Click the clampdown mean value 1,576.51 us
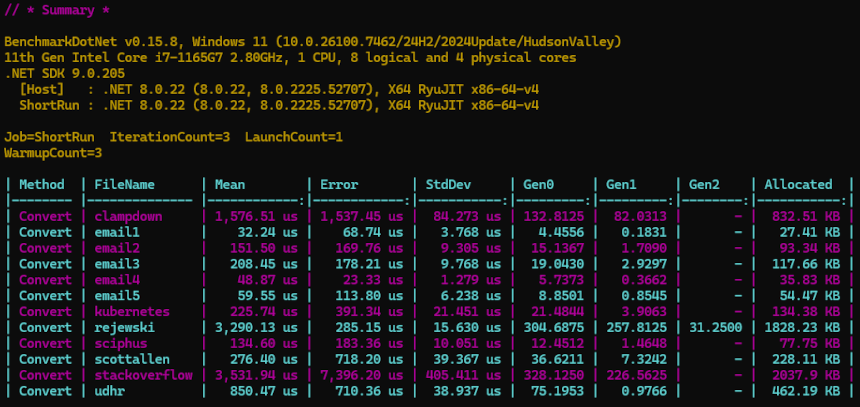860x407 pixels. click(256, 217)
